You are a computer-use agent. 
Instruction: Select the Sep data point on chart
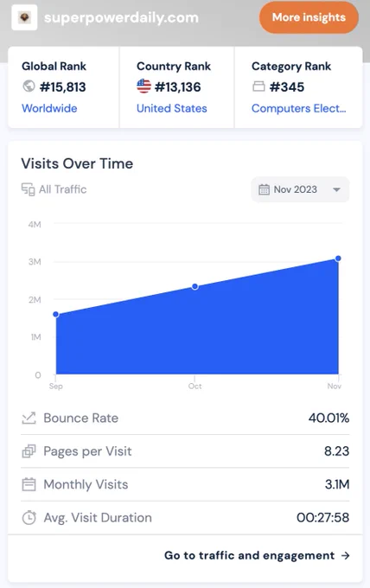56,314
